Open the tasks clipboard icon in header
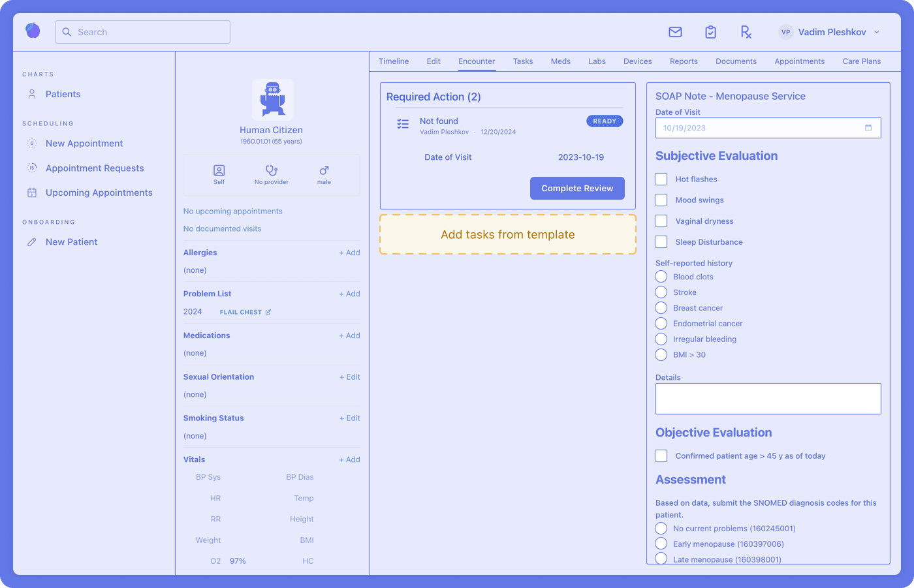 (x=710, y=32)
